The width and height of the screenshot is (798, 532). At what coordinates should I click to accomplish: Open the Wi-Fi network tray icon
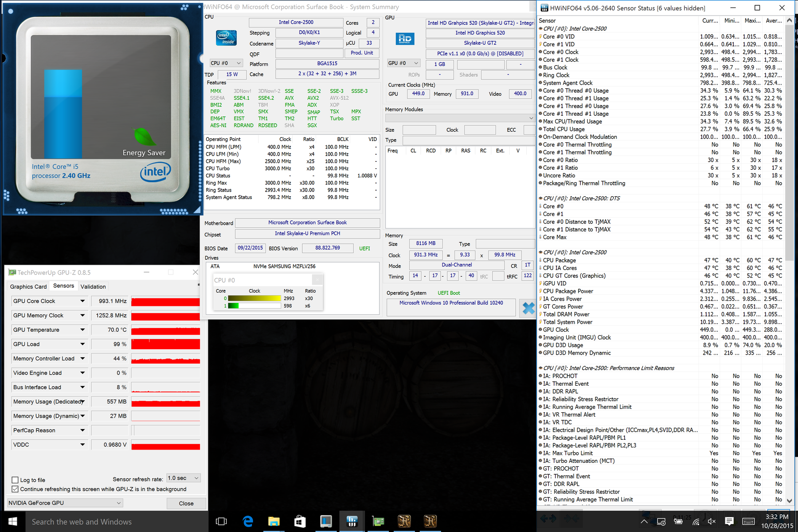pyautogui.click(x=696, y=522)
